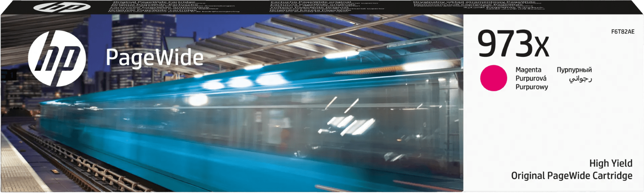Click the large round HP logo

click(x=57, y=59)
